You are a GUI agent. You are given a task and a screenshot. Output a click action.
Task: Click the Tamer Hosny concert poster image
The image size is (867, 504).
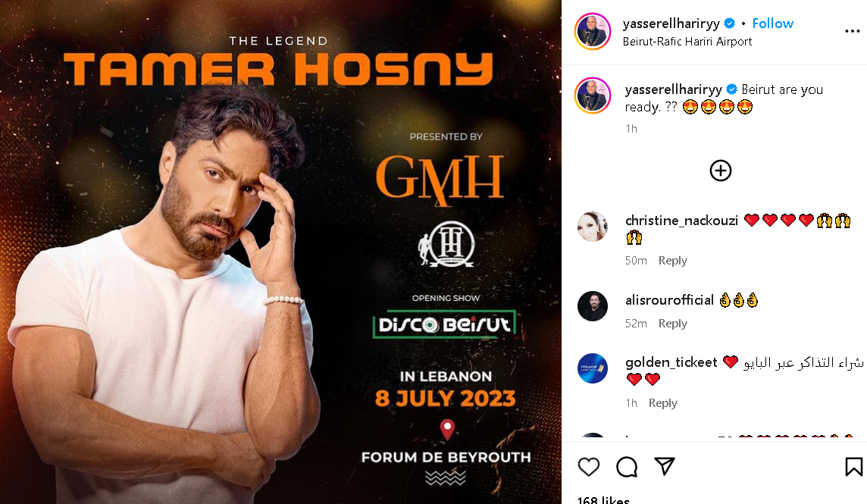tap(280, 252)
